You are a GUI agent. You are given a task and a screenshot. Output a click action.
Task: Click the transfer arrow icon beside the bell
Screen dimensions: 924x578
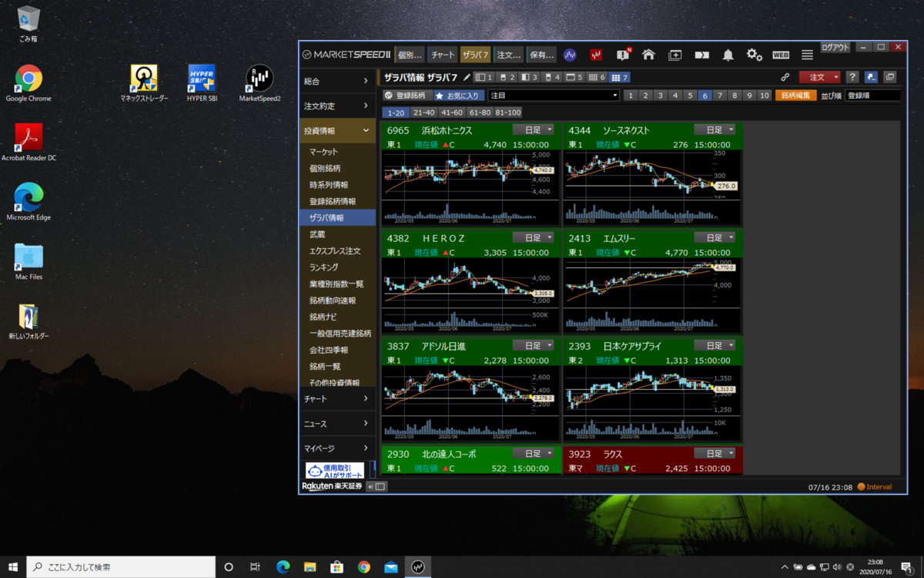click(x=701, y=55)
